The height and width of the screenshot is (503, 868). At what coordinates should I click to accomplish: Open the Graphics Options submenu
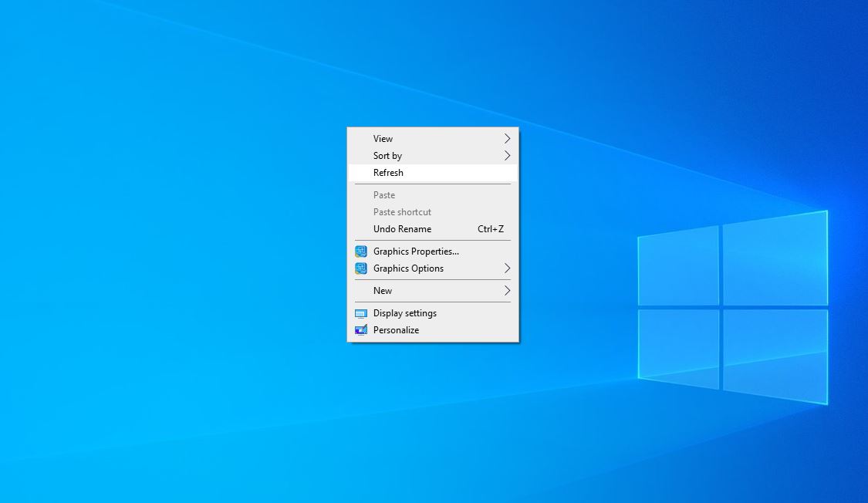[x=433, y=268]
